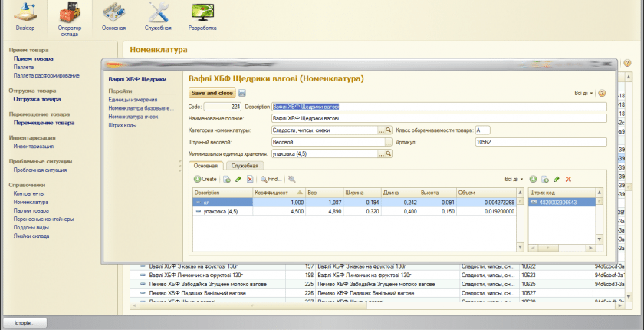
Task: Open Прием товара link in sidebar
Action: (x=33, y=59)
